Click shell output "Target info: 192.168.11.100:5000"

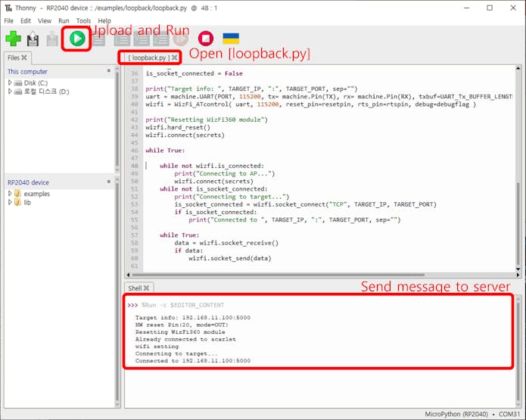(193, 317)
